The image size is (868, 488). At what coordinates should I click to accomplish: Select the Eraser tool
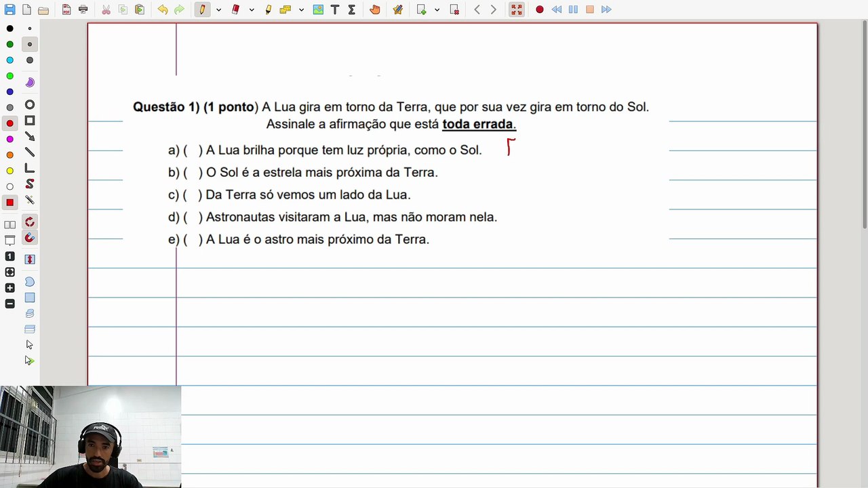[236, 9]
